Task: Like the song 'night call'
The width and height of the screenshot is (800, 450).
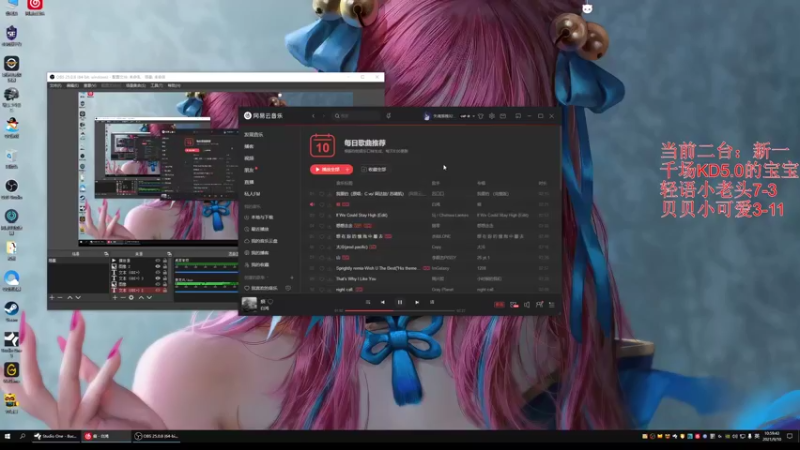Action: (321, 290)
